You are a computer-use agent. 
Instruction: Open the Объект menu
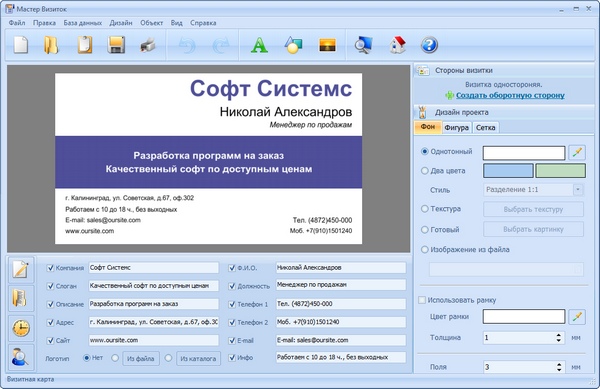pyautogui.click(x=152, y=23)
